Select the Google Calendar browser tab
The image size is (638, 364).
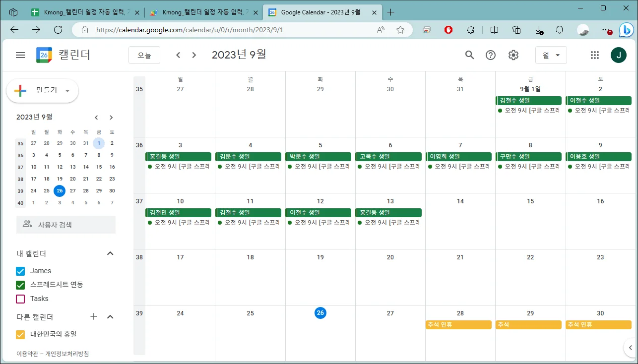pos(322,12)
